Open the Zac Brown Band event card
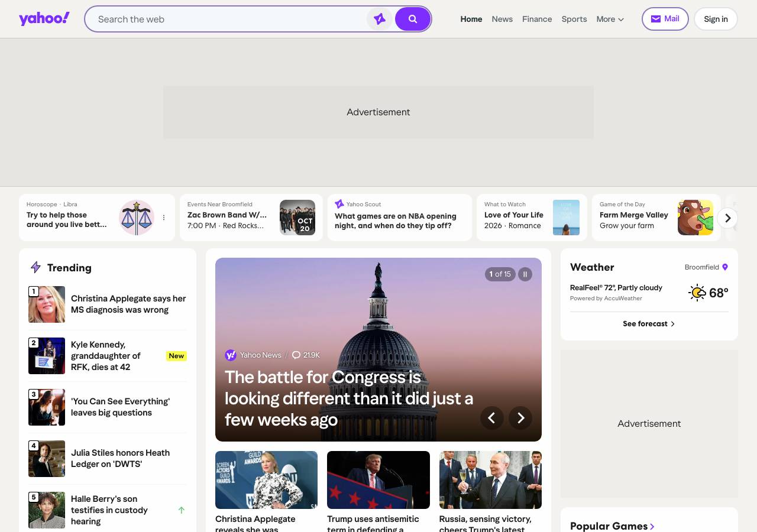The width and height of the screenshot is (757, 532). coord(251,218)
